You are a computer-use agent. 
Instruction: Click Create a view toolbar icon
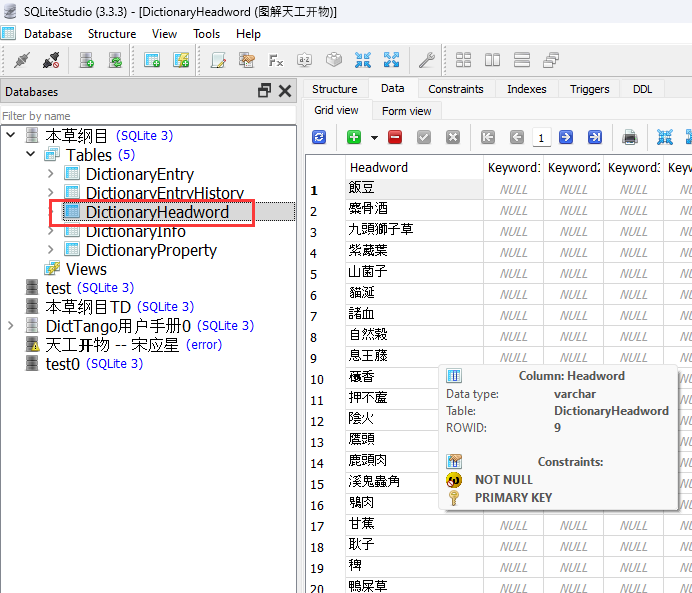[x=181, y=60]
